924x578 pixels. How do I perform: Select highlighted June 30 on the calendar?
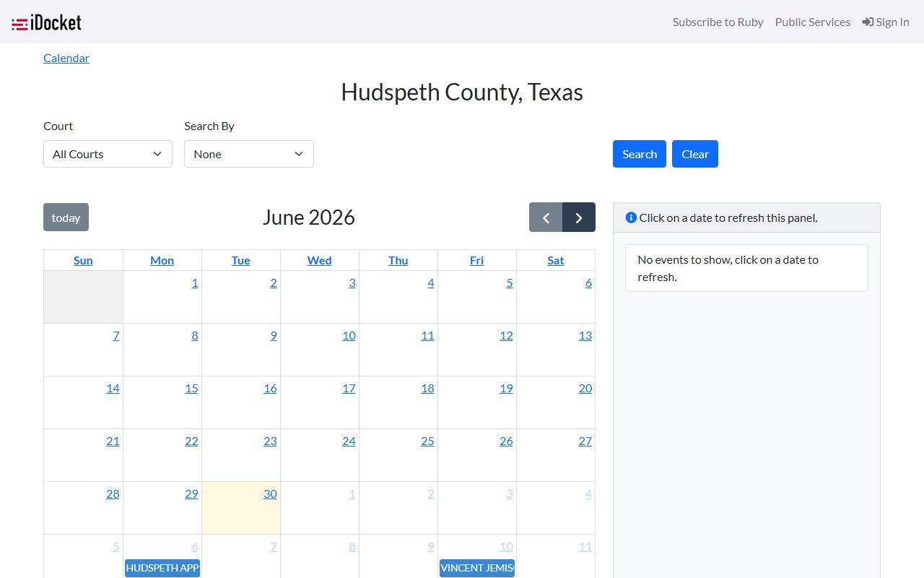(x=270, y=493)
